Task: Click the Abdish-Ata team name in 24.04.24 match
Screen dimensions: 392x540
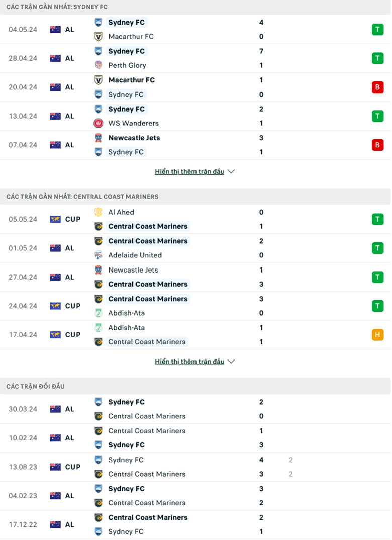Action: pos(127,313)
